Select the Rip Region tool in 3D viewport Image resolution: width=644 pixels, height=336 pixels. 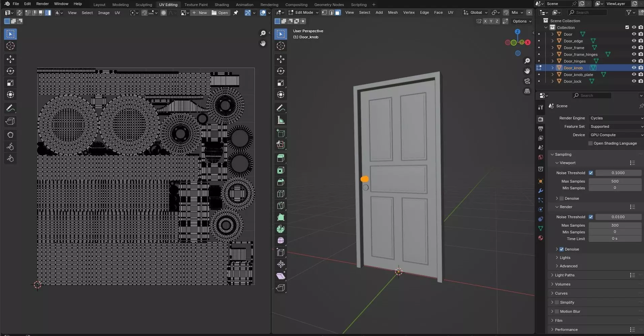(281, 288)
